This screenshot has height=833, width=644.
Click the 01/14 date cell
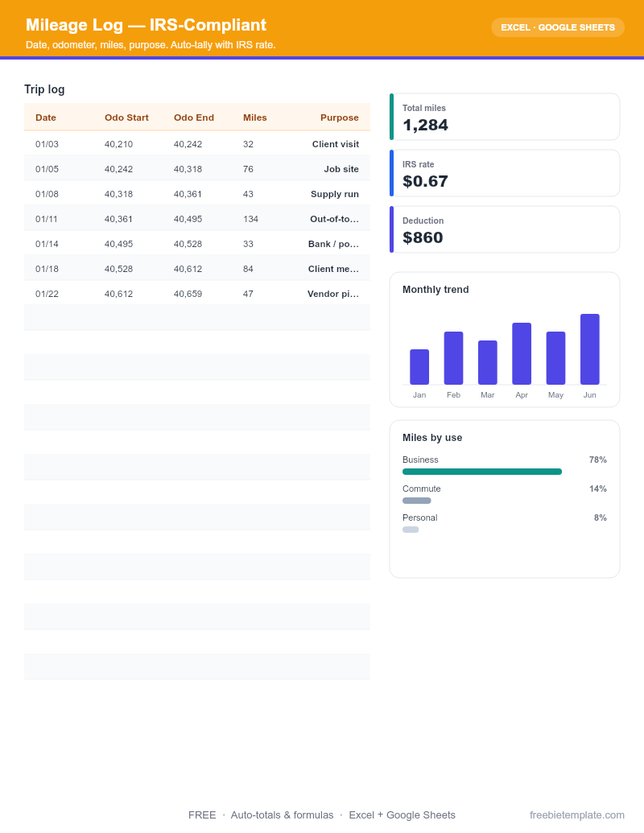[x=47, y=245]
